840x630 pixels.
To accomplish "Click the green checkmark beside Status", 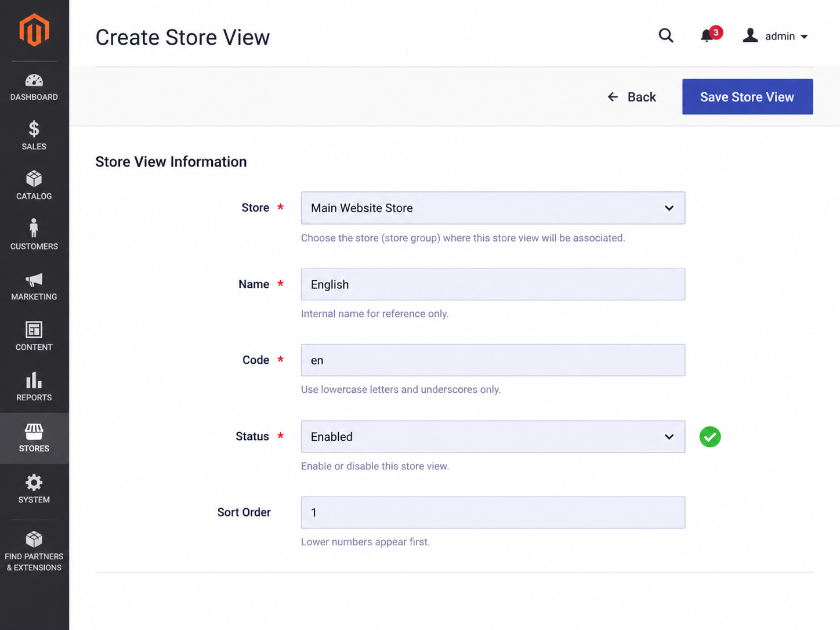I will click(710, 437).
